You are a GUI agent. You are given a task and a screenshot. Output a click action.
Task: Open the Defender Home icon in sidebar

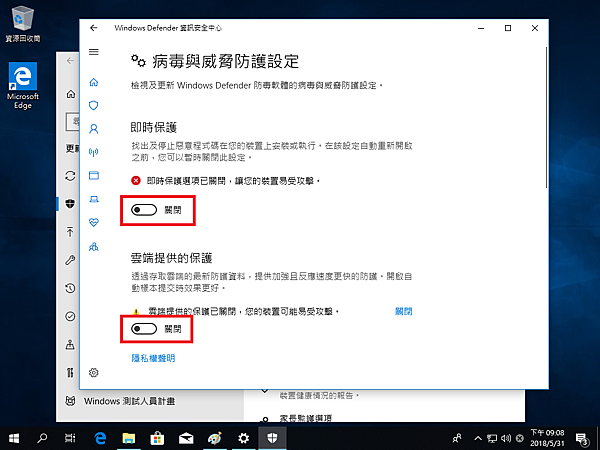[94, 81]
